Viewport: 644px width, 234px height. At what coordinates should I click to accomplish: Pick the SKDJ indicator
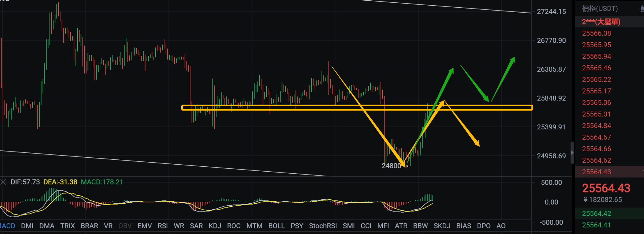pyautogui.click(x=442, y=226)
